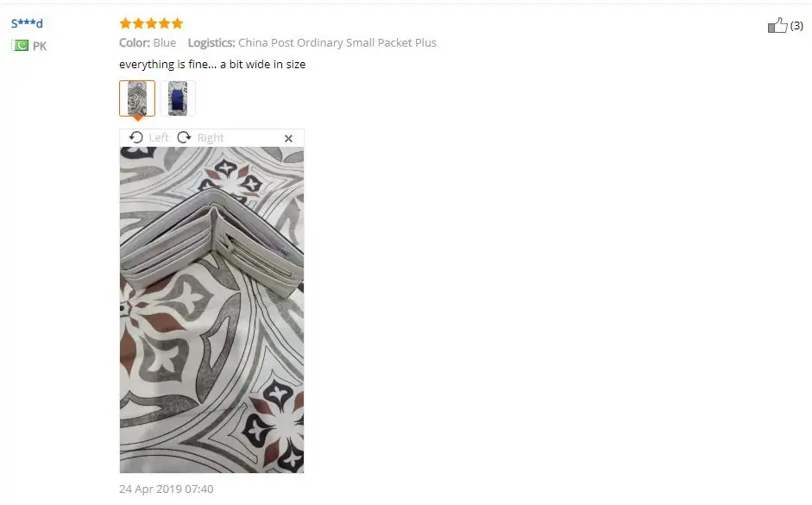Open the blue wallet photo thumbnail

(x=178, y=98)
